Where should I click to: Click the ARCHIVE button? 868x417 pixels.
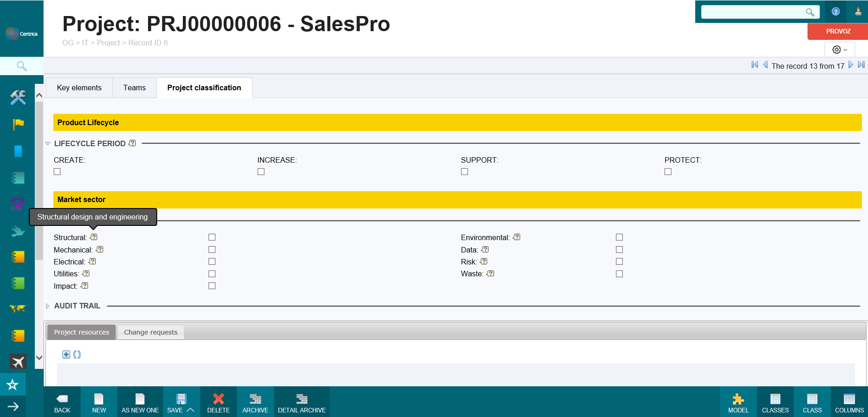click(255, 402)
